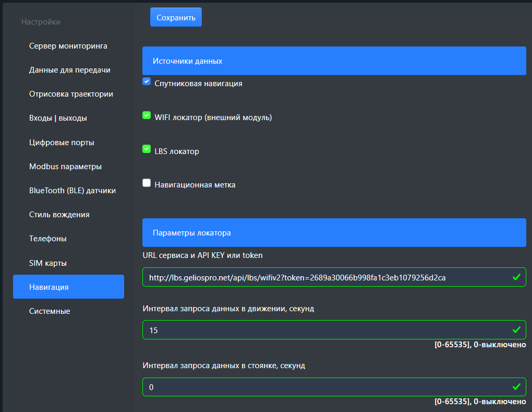The width and height of the screenshot is (532, 412).
Task: Select the active Навигация menu item
Action: click(x=68, y=287)
